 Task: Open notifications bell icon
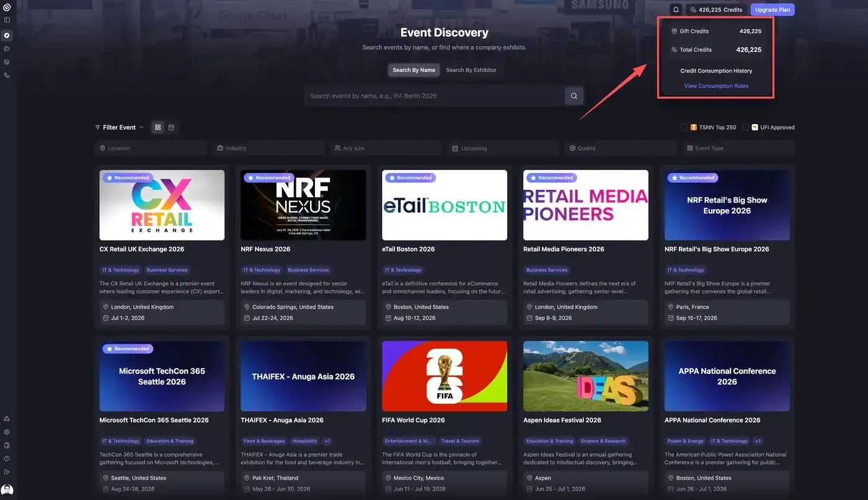click(676, 10)
